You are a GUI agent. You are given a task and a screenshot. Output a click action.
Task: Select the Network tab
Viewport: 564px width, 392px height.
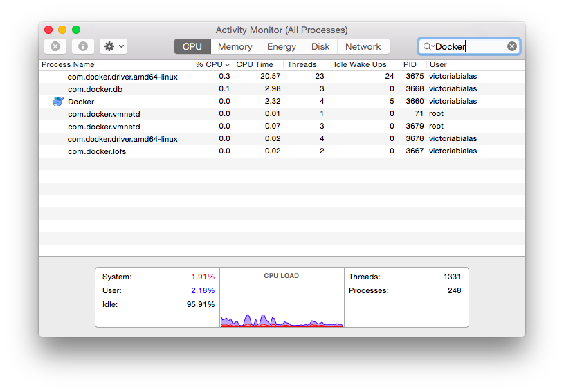click(363, 46)
